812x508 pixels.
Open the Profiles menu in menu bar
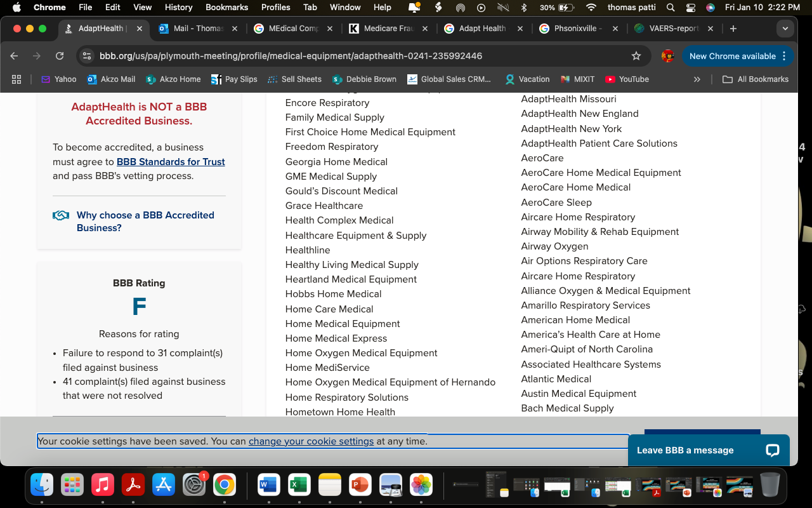[275, 7]
